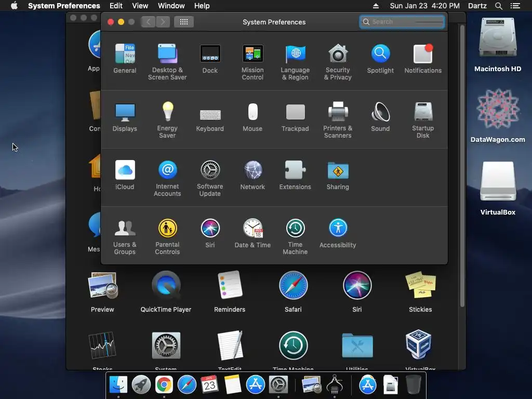The width and height of the screenshot is (532, 399).
Task: Select Stickies in the Applications window
Action: coord(420,291)
